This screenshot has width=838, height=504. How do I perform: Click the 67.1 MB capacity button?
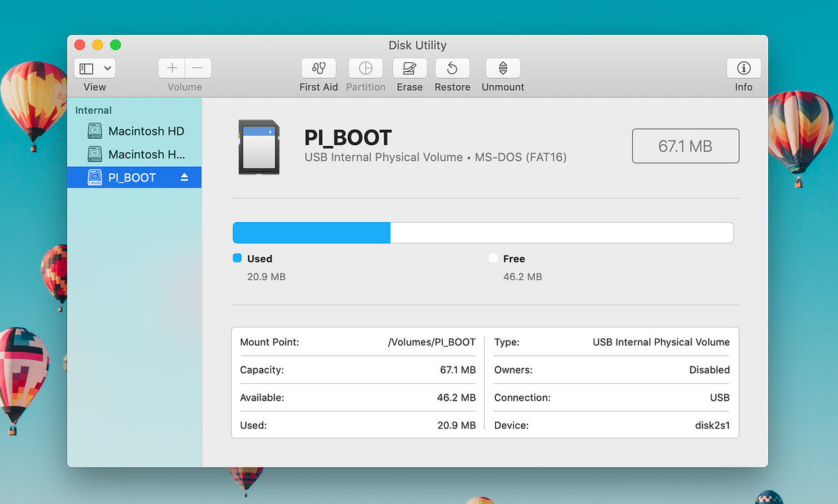[x=685, y=145]
